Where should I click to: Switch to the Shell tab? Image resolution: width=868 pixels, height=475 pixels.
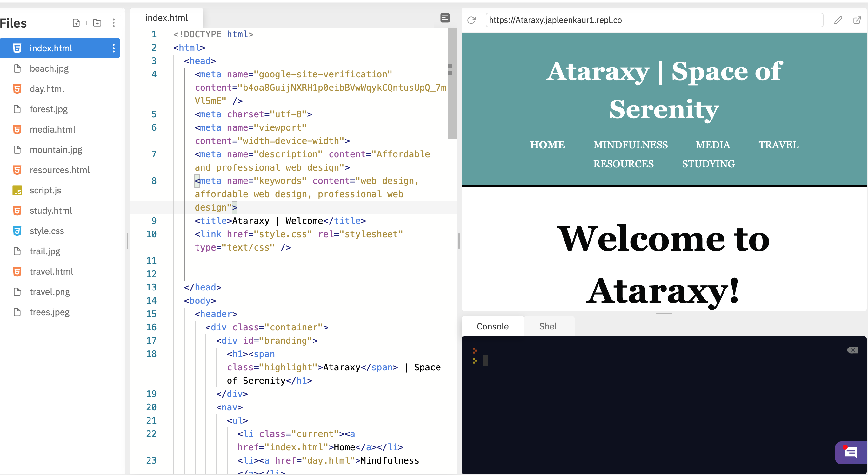[549, 326]
